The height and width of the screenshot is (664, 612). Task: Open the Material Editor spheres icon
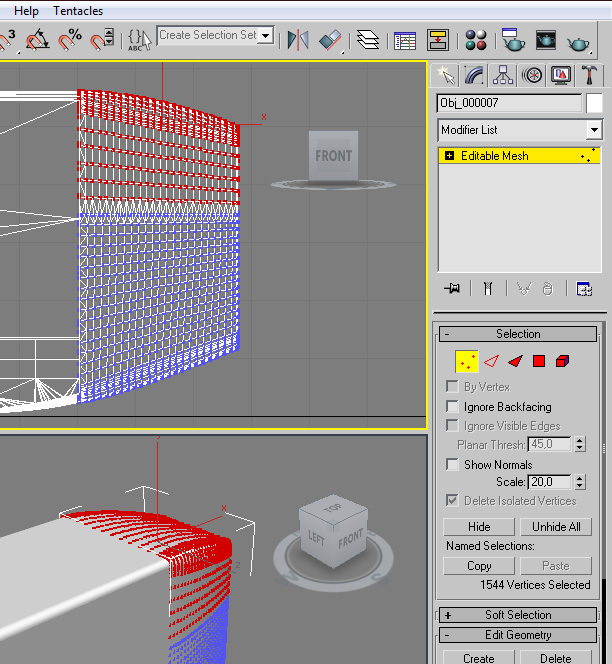pos(476,41)
